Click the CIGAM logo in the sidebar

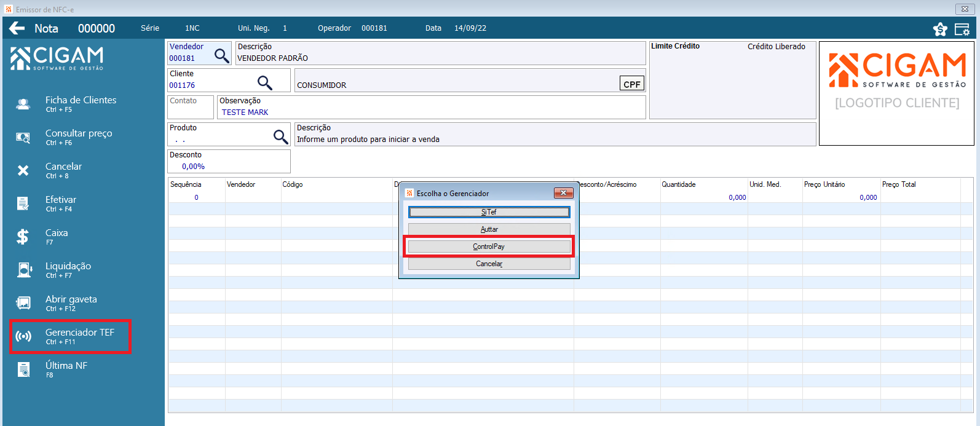point(57,59)
